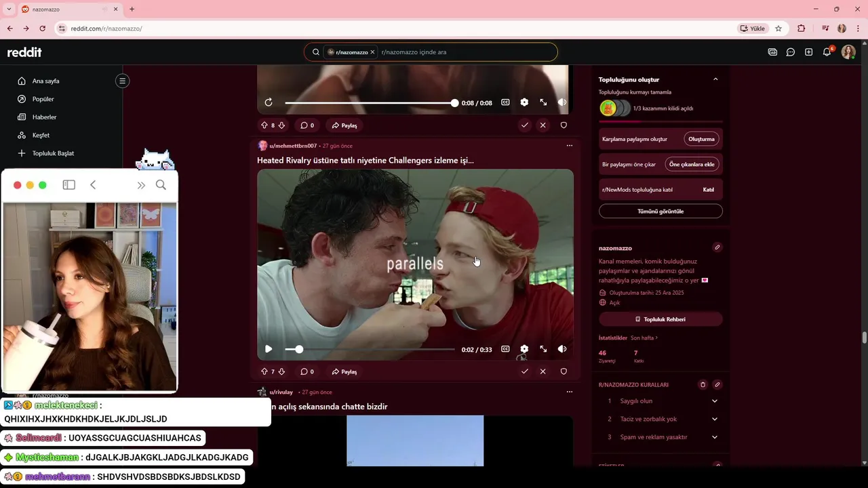Screen dimensions: 868x488
Task: Open settings gear on the top video
Action: pos(524,102)
